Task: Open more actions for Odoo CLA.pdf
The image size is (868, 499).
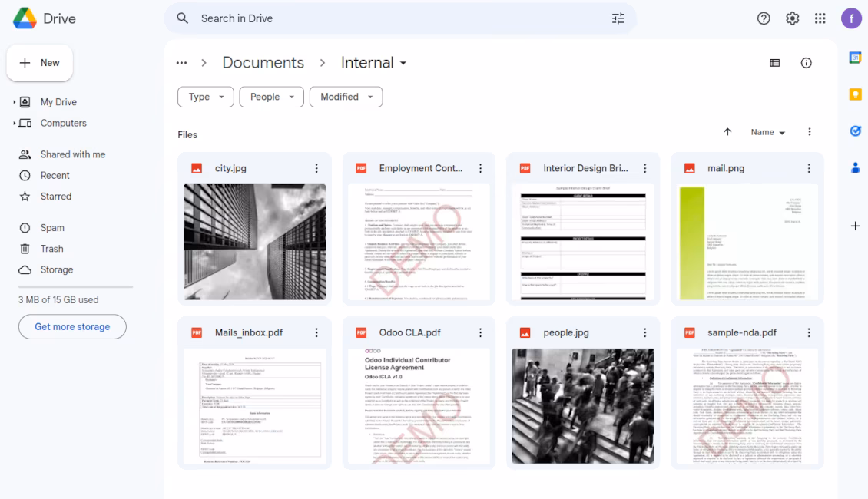Action: (x=481, y=332)
